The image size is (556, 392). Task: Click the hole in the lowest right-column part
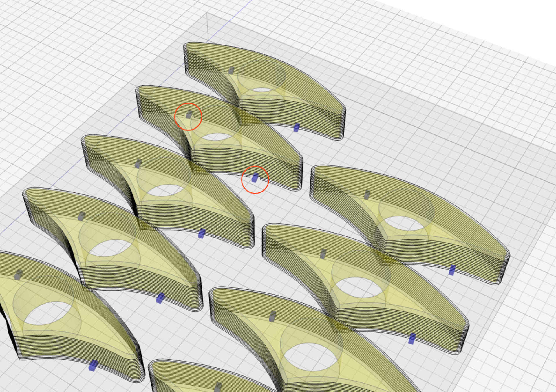pyautogui.click(x=310, y=357)
